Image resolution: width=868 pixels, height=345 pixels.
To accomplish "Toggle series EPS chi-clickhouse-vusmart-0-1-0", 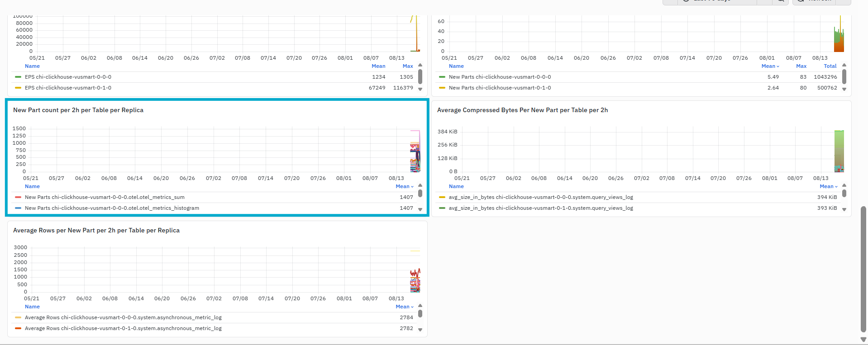I will pos(68,88).
